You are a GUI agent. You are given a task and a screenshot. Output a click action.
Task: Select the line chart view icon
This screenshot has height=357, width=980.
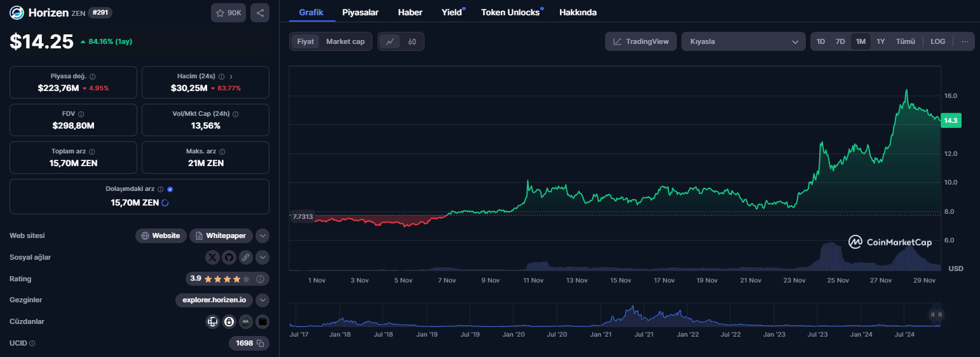(390, 41)
